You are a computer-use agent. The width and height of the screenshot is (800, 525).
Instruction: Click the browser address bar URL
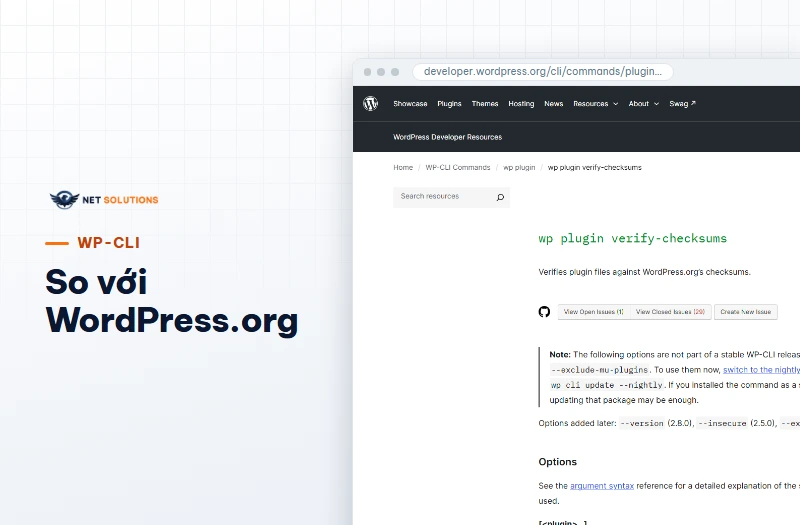[542, 71]
